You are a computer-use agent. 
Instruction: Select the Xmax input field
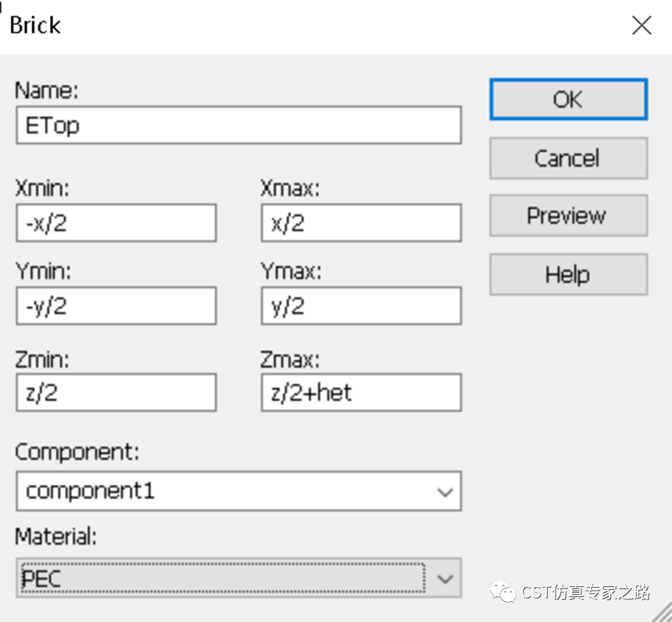[361, 223]
